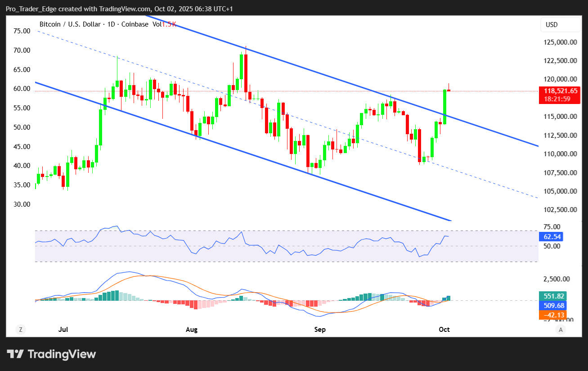Click the A auto-scale button at bottom-right

pyautogui.click(x=561, y=330)
